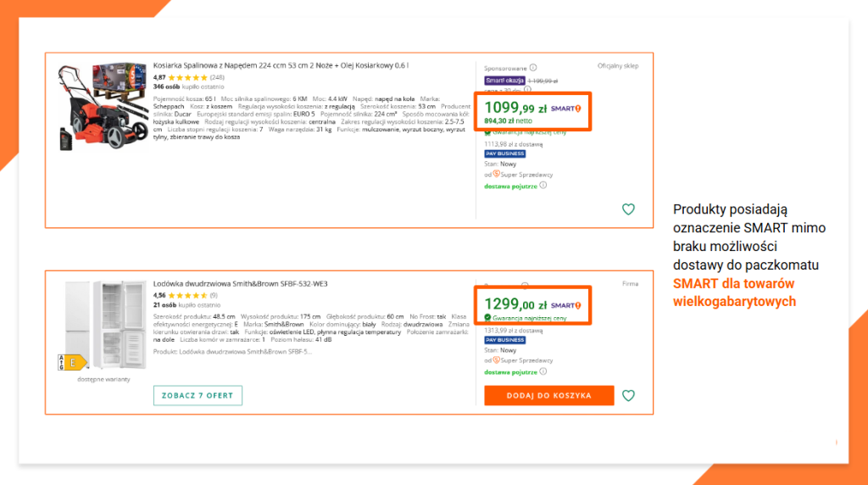Click fridge's 4,56 star rating
The width and height of the screenshot is (868, 485).
click(181, 295)
